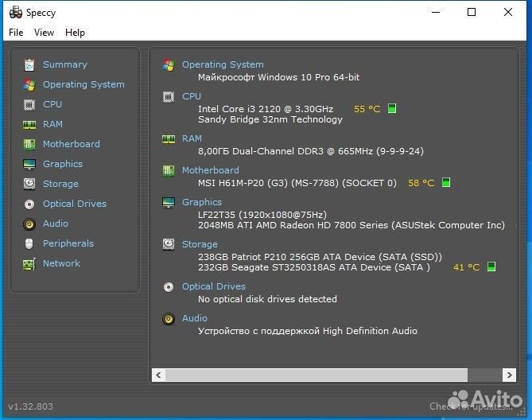Open the View menu
Screen dimensions: 532x420
44,33
